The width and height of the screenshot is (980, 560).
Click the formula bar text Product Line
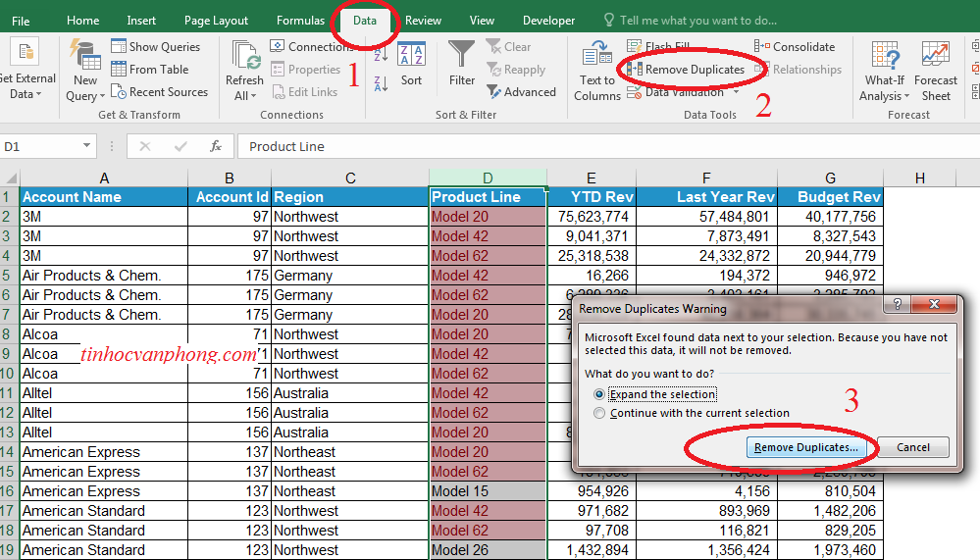tap(286, 146)
